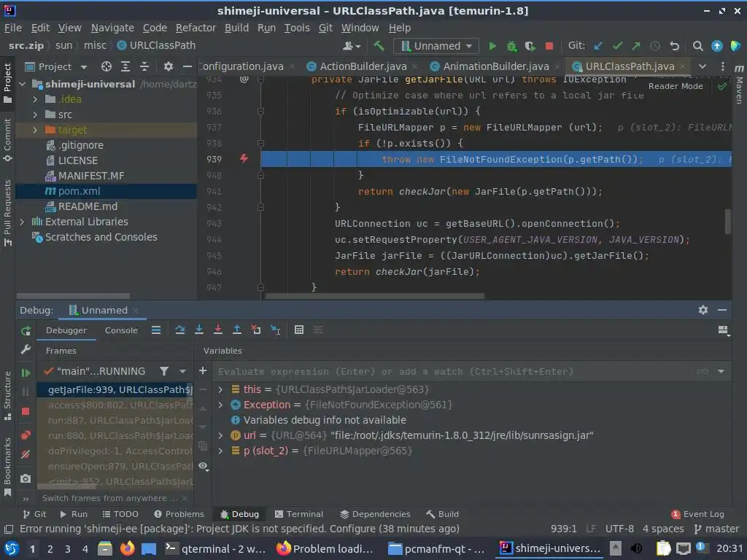This screenshot has width=747, height=560.
Task: Expand the 'this' variable node
Action: pos(220,389)
